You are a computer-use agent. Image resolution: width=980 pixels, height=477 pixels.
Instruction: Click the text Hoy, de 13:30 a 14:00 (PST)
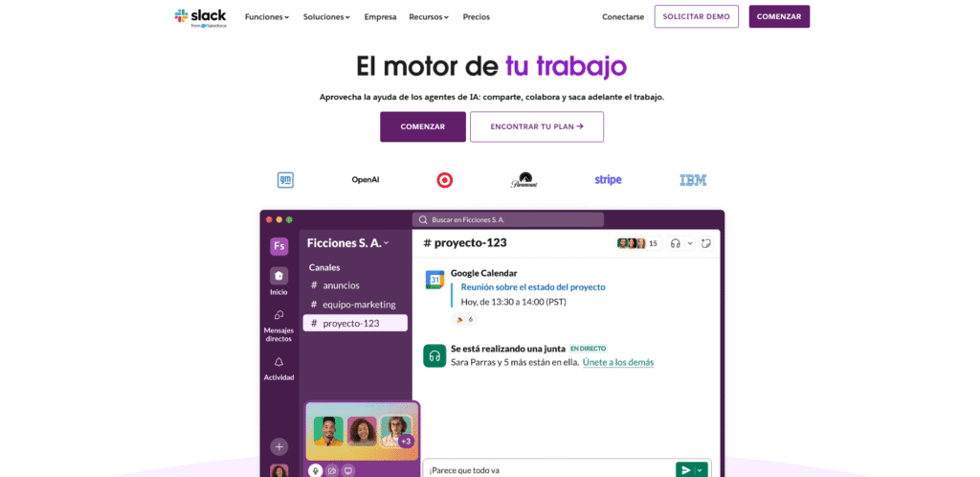(x=514, y=302)
